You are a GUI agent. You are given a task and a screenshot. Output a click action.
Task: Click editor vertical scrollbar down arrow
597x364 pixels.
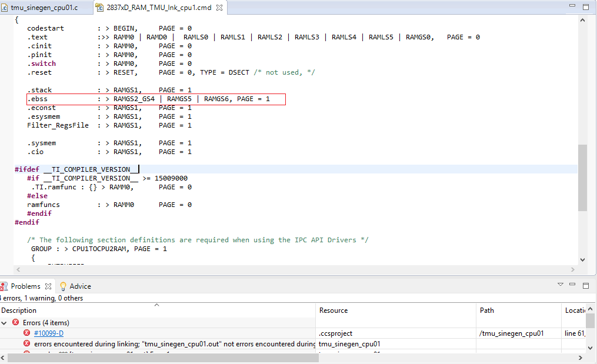coord(582,260)
